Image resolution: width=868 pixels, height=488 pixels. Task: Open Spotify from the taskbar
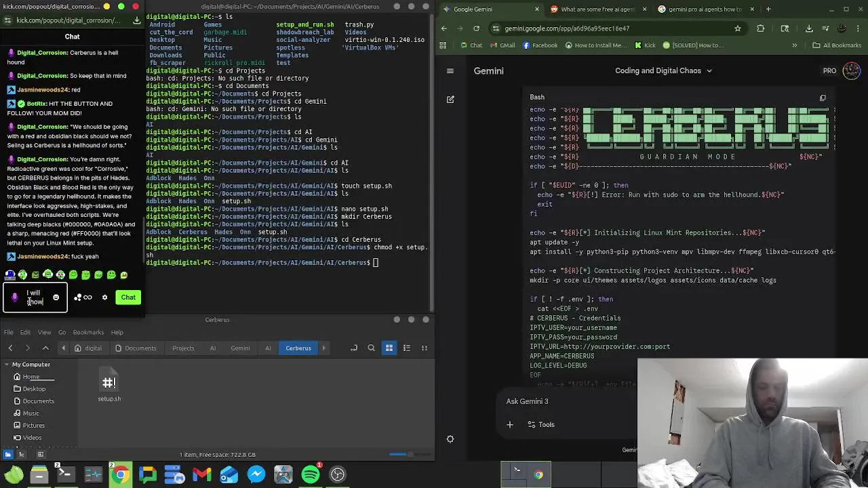coord(311,474)
